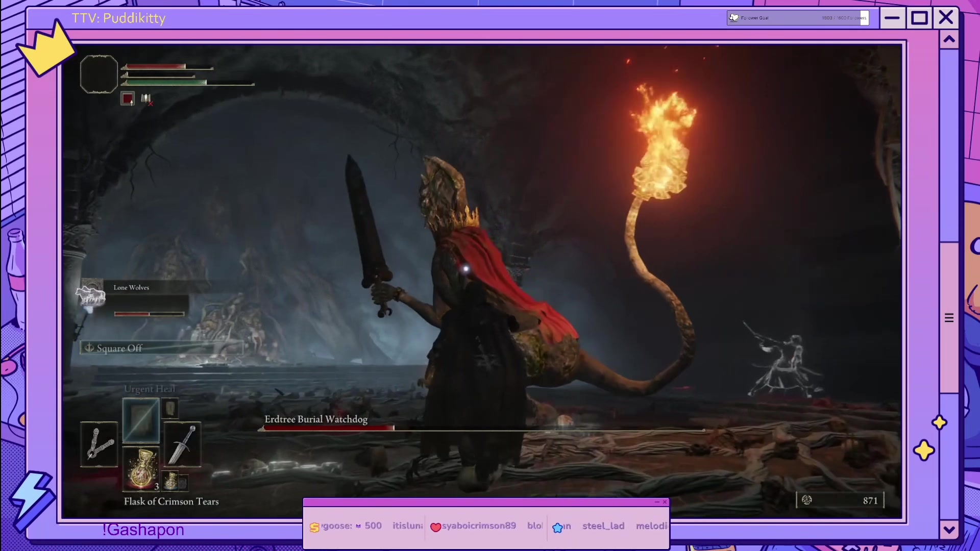The height and width of the screenshot is (551, 980).
Task: Click the 'Lone Wolves' summon name
Action: [131, 288]
